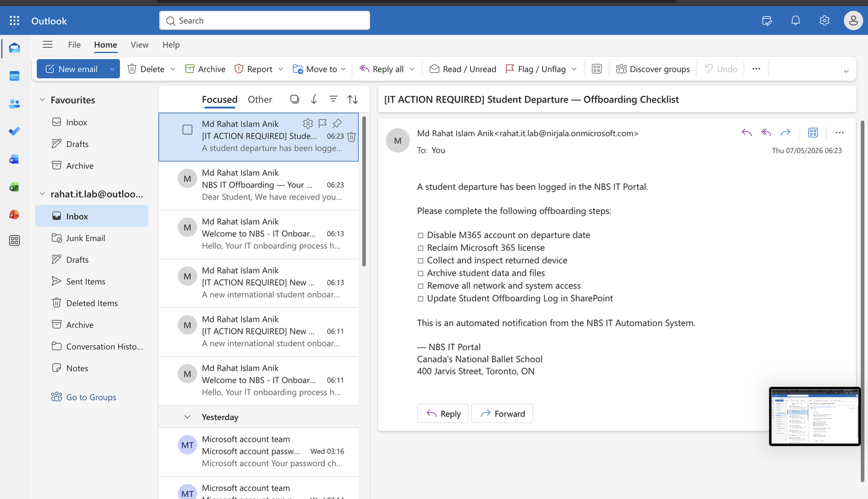Open Microsoft account password message from Wed 03:16
This screenshot has width=868, height=499.
click(x=259, y=452)
